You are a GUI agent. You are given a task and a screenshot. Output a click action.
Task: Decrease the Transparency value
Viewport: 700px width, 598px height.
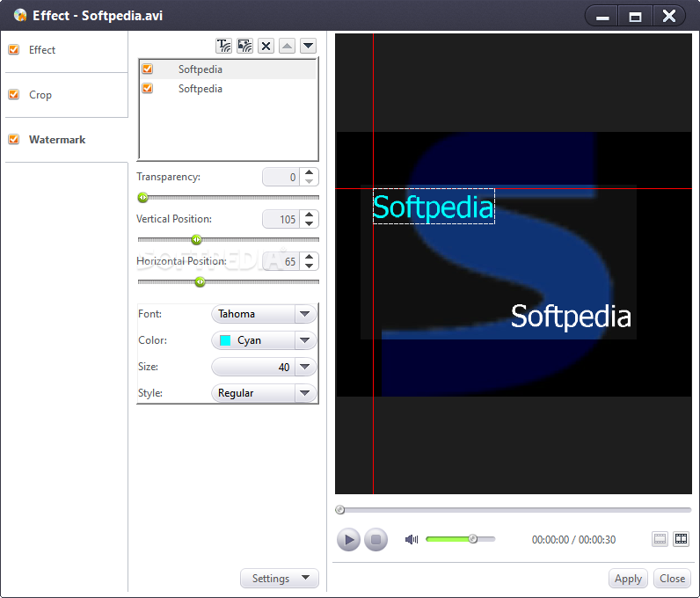click(x=309, y=181)
